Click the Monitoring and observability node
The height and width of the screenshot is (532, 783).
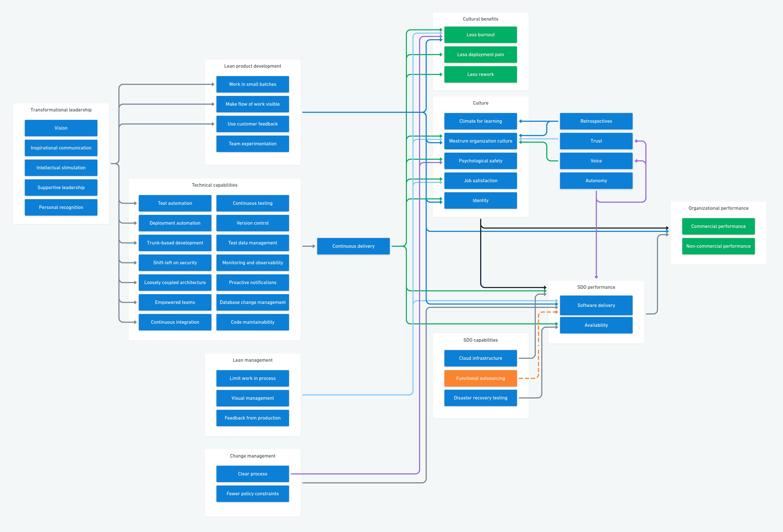pyautogui.click(x=253, y=263)
